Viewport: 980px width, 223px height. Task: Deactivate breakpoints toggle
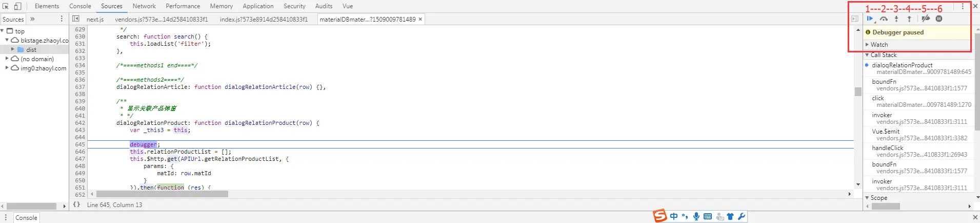(926, 18)
